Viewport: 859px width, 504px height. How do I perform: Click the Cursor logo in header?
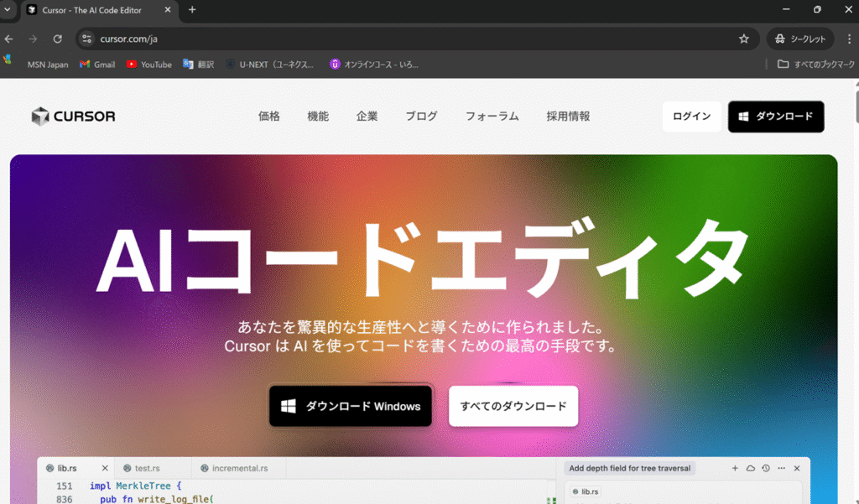(x=74, y=116)
